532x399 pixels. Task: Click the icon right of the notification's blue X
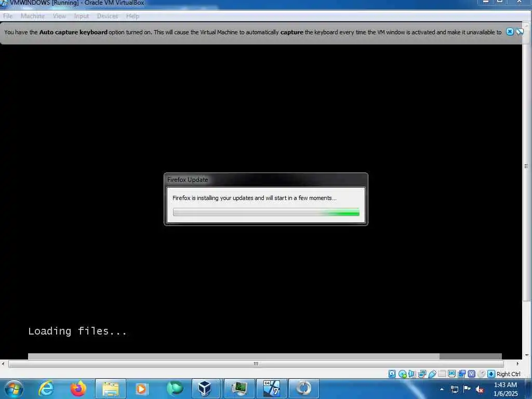click(x=520, y=32)
